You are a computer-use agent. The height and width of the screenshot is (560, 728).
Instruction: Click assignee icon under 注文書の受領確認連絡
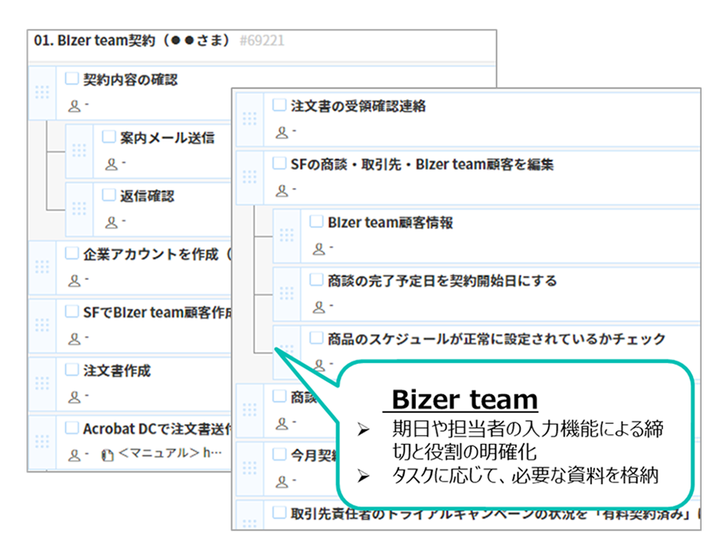coord(282,133)
